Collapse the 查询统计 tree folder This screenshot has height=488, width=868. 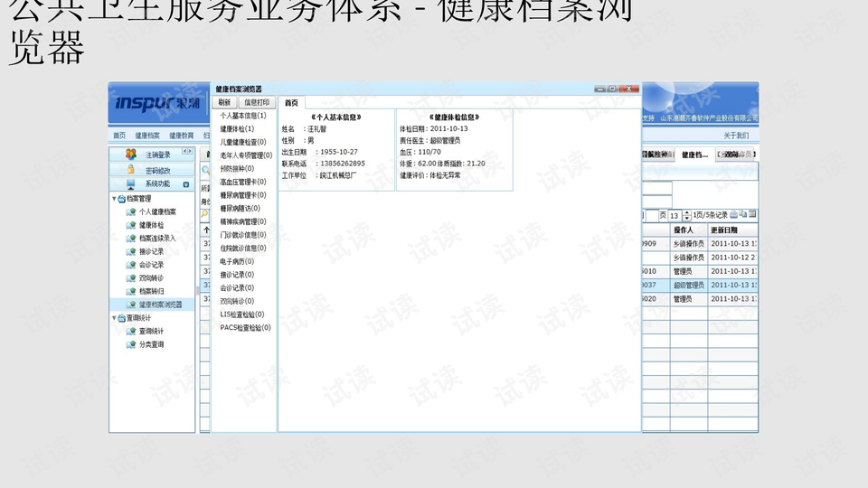tap(114, 318)
